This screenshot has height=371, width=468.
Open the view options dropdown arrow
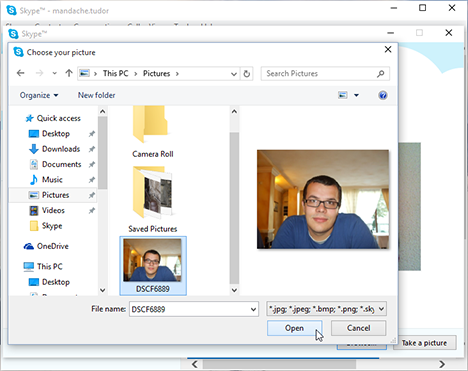tap(356, 95)
